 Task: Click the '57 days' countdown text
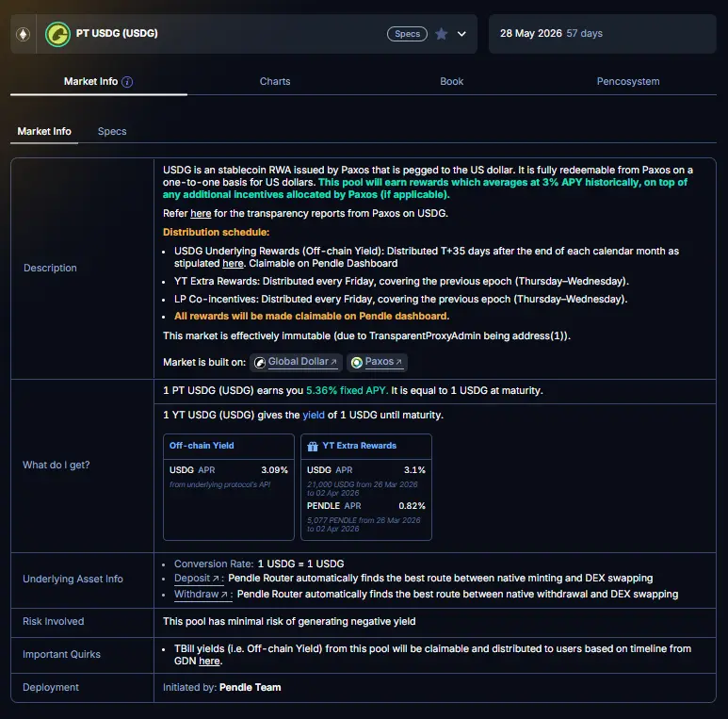585,33
